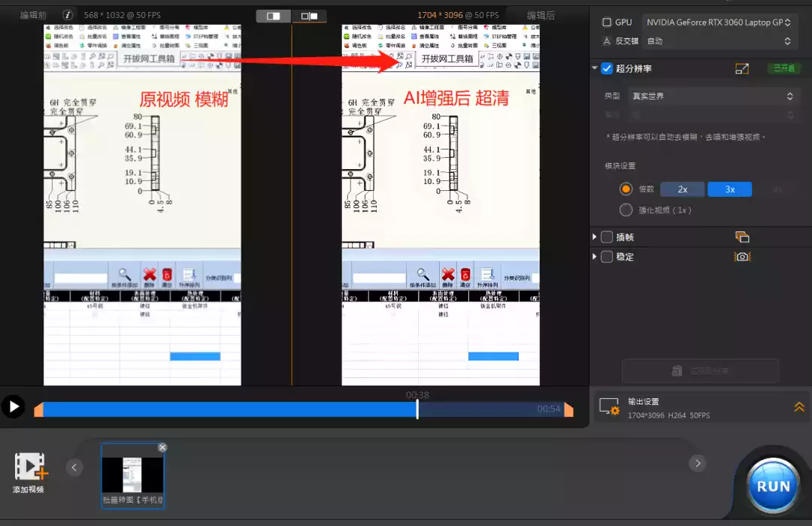Remove the video thumbnail with the close X

click(162, 447)
